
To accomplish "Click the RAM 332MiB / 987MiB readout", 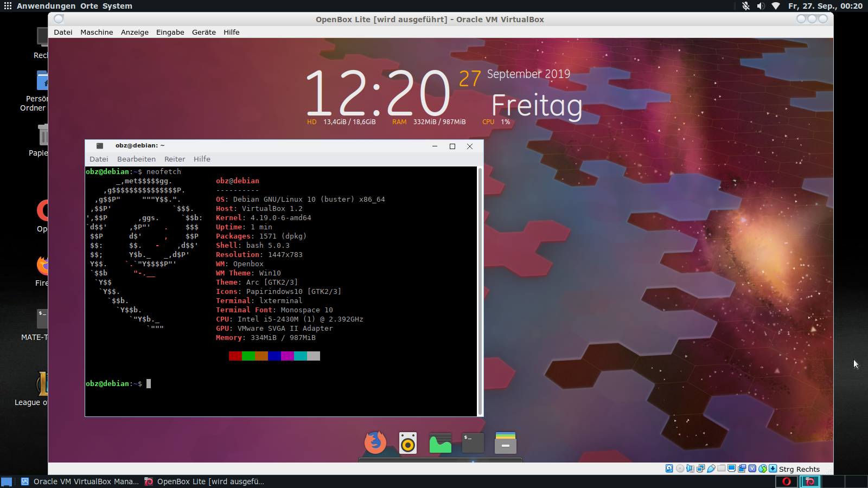I will coord(429,122).
